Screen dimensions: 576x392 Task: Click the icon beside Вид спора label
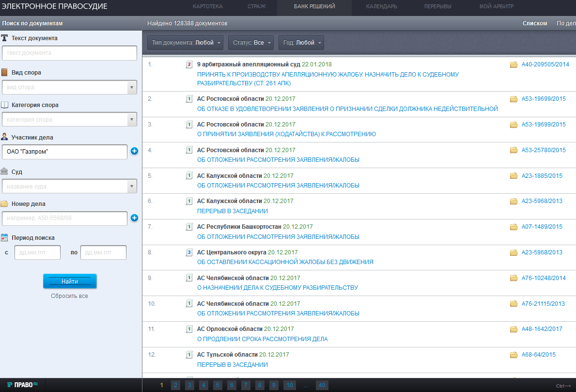tap(4, 72)
